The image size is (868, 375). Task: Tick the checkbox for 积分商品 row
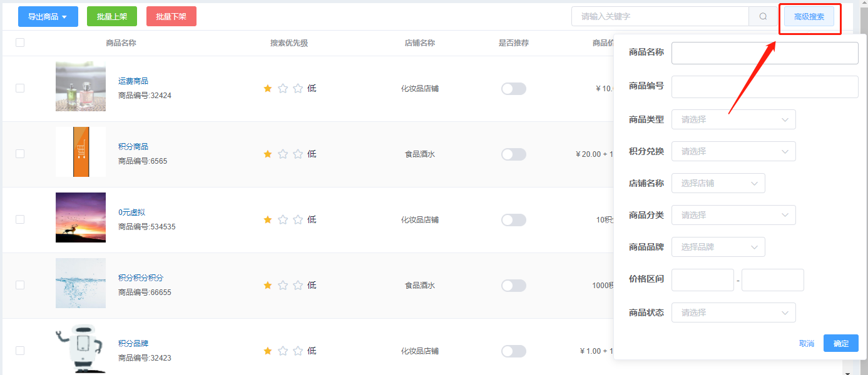click(20, 154)
